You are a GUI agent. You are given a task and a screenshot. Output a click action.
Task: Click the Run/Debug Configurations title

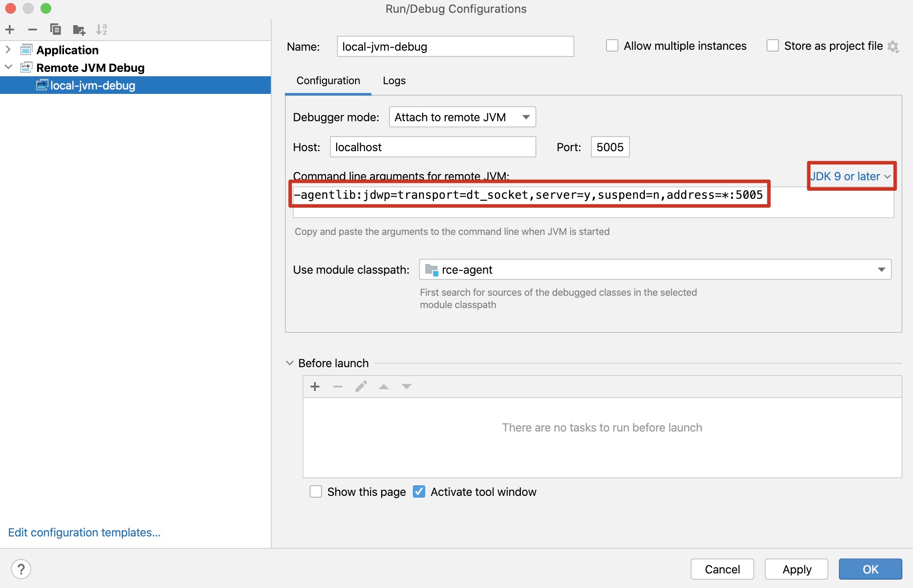tap(456, 9)
